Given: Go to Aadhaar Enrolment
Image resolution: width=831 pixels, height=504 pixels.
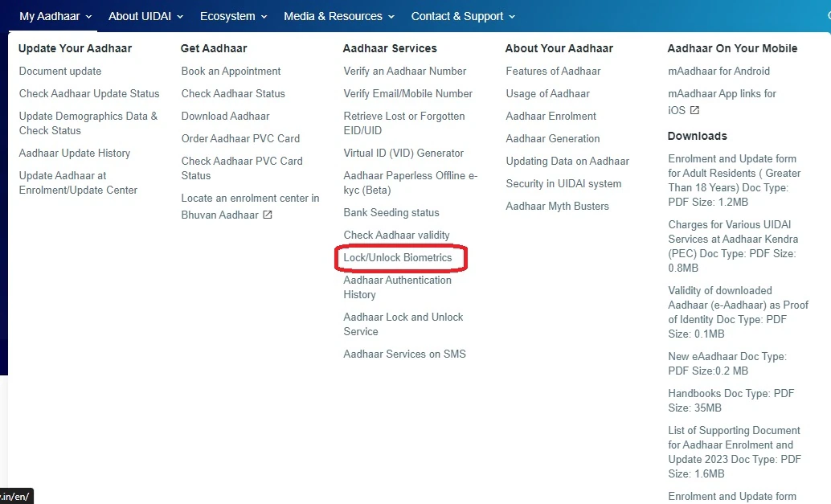Looking at the screenshot, I should click(x=551, y=116).
